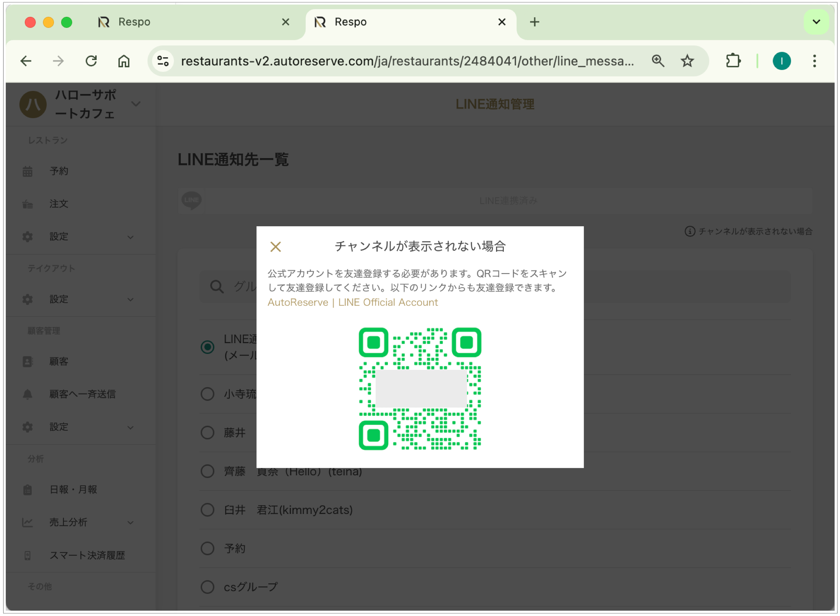Open the 予約 menu item
840x616 pixels.
pyautogui.click(x=58, y=171)
